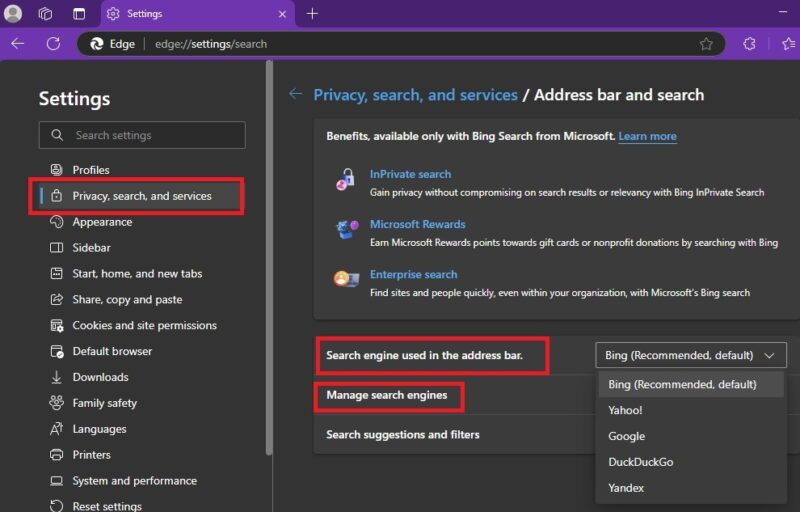The height and width of the screenshot is (512, 800).
Task: Open Printers settings
Action: tap(91, 455)
